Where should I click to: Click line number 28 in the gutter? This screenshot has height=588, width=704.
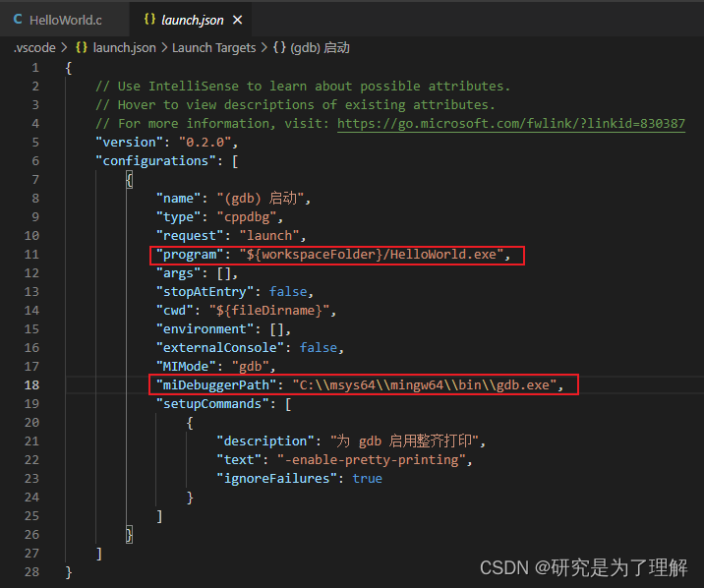[31, 572]
